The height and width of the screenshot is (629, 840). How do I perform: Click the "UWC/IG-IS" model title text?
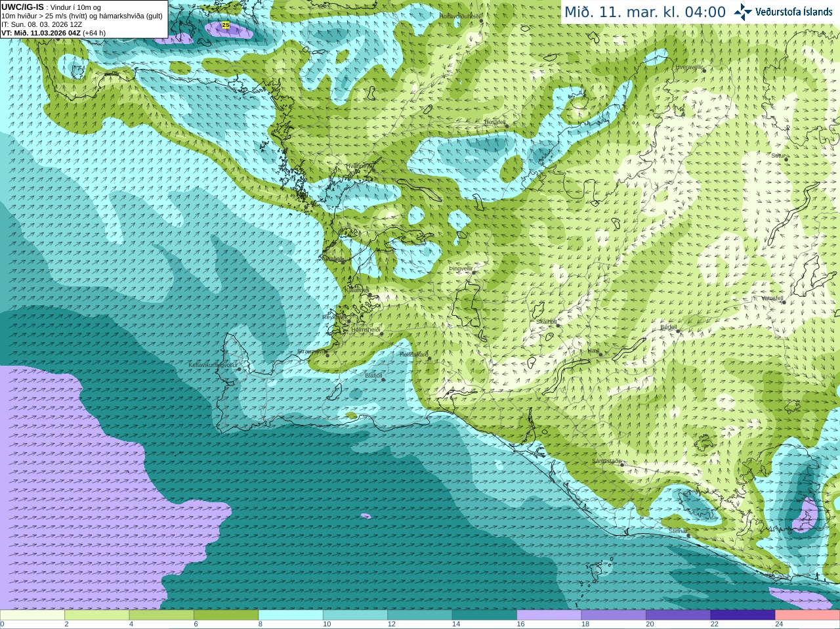22,7
